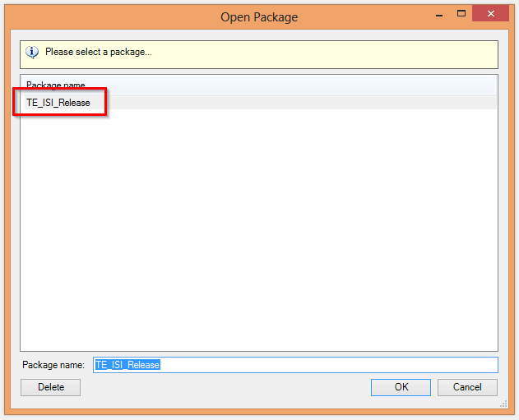Image resolution: width=519 pixels, height=420 pixels.
Task: Click the Open Package title bar text
Action: [259, 16]
